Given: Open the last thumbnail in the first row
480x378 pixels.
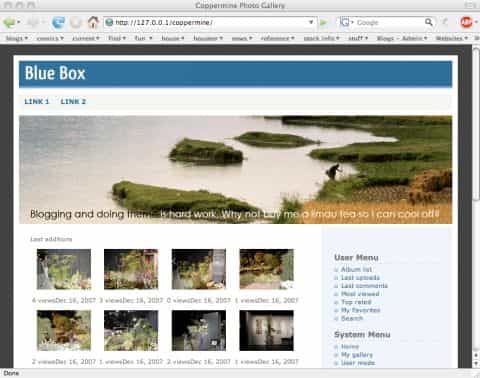Looking at the screenshot, I should tap(267, 269).
